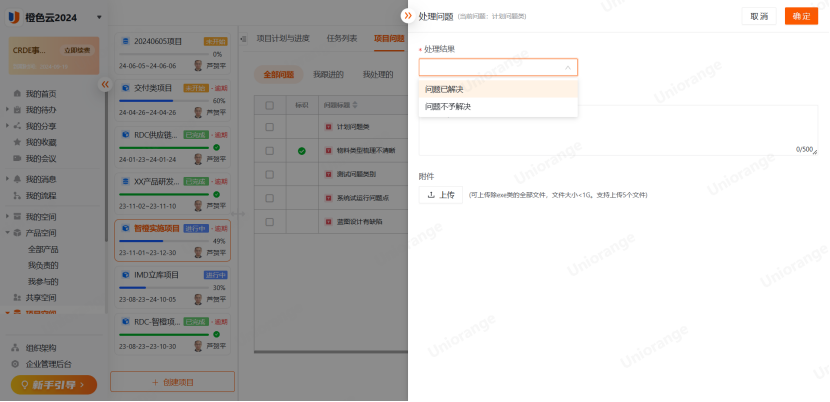Screen dimensions: 830x402
Task: Click the 企业管理后台 gear icon
Action: click(x=16, y=364)
